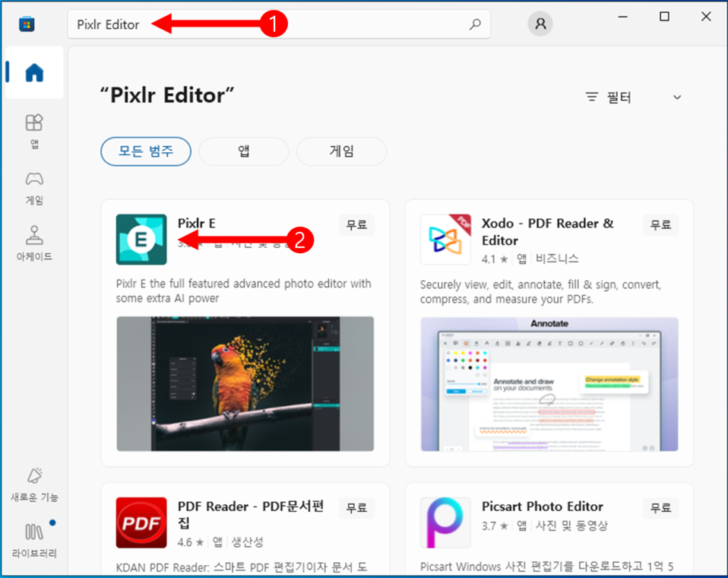Image resolution: width=728 pixels, height=578 pixels.
Task: Open the user account profile icon
Action: pyautogui.click(x=540, y=23)
